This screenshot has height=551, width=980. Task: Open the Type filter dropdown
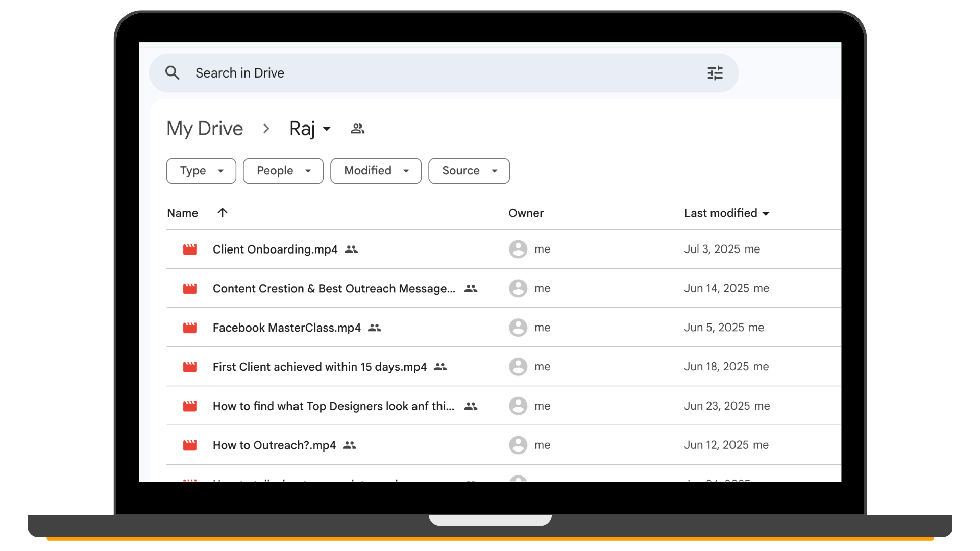[201, 171]
